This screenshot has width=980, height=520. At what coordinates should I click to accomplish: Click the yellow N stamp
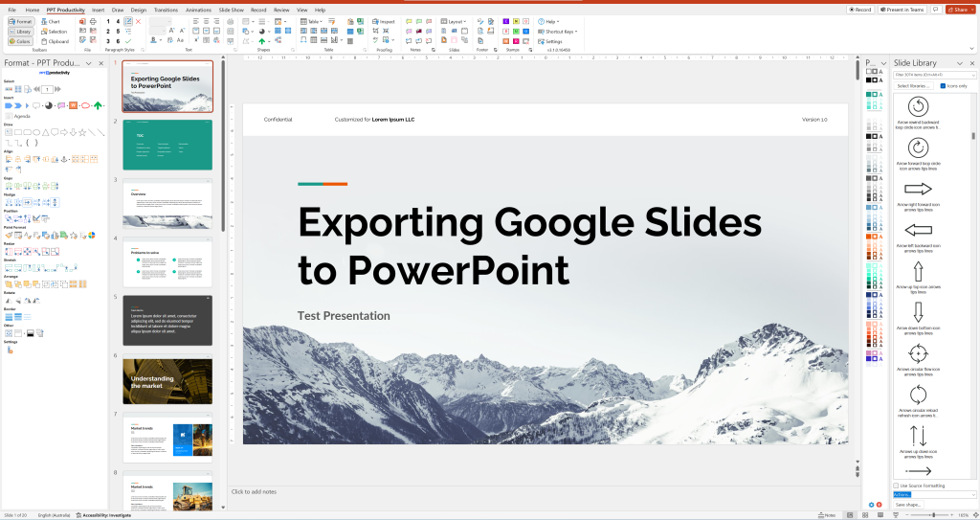[516, 21]
